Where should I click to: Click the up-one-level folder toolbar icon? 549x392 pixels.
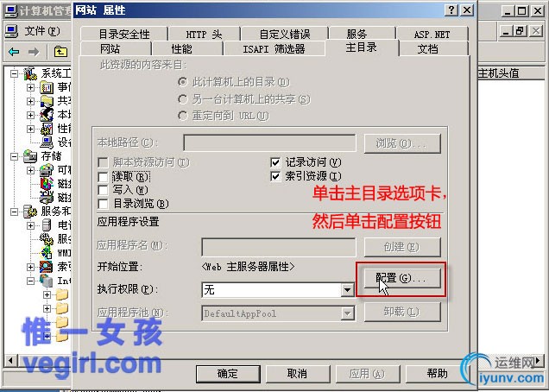(x=60, y=52)
